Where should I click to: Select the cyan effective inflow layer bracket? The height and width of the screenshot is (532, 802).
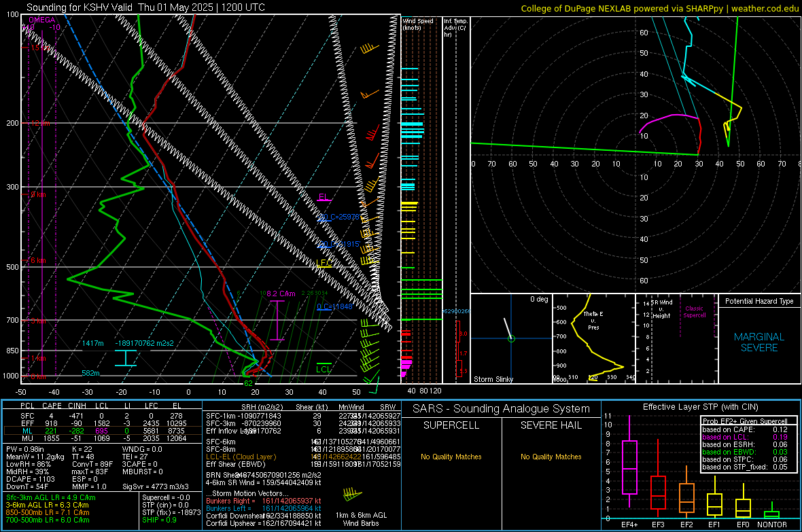(x=125, y=358)
